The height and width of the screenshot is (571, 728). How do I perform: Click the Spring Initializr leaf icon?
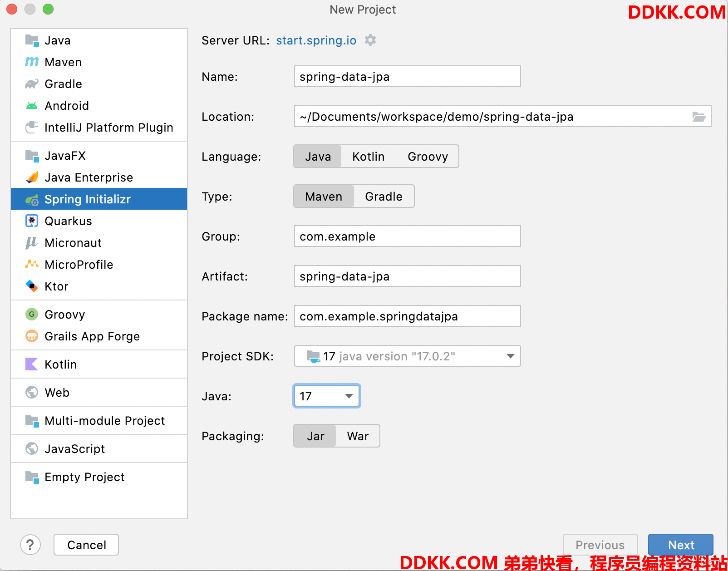(x=32, y=199)
